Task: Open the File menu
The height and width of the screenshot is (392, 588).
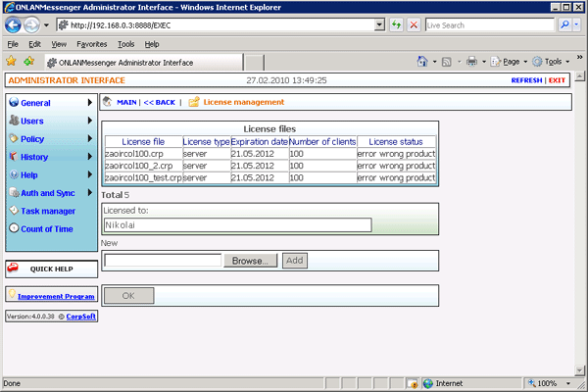Action: click(x=13, y=44)
